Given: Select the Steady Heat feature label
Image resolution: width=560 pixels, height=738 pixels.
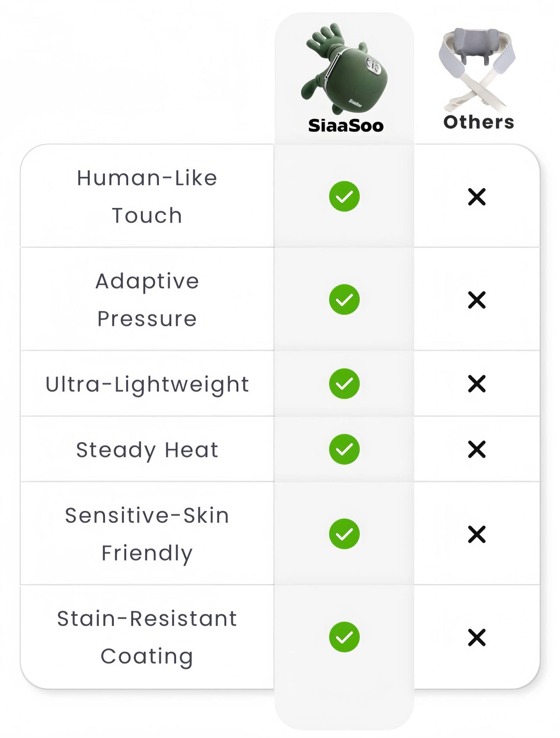Looking at the screenshot, I should 147,449.
